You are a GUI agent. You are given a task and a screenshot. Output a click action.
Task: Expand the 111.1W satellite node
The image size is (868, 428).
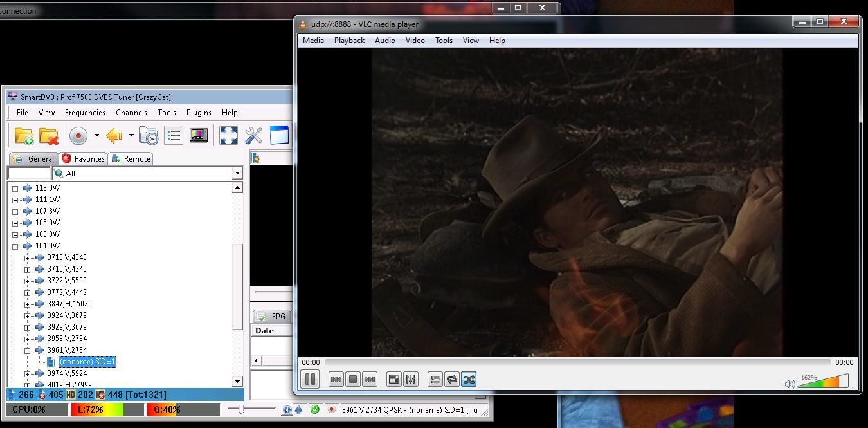pyautogui.click(x=15, y=200)
